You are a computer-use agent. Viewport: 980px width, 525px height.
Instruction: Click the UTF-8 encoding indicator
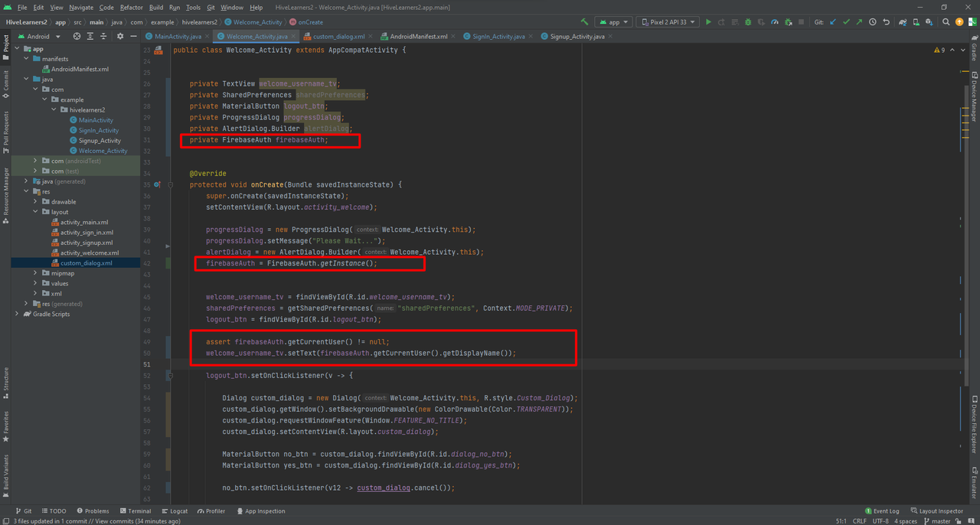click(881, 521)
